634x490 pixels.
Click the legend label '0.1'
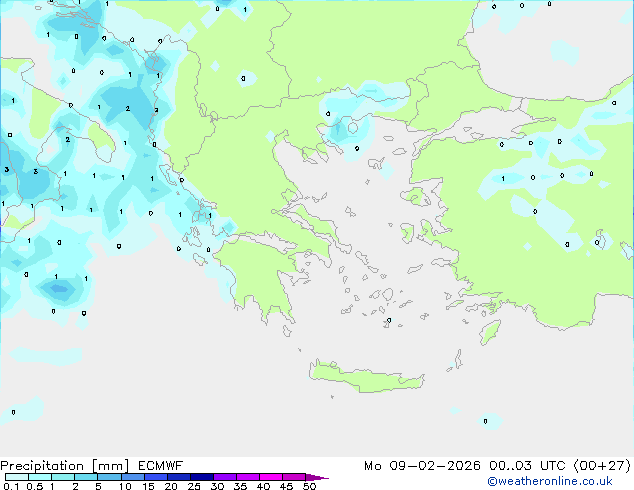click(x=11, y=486)
